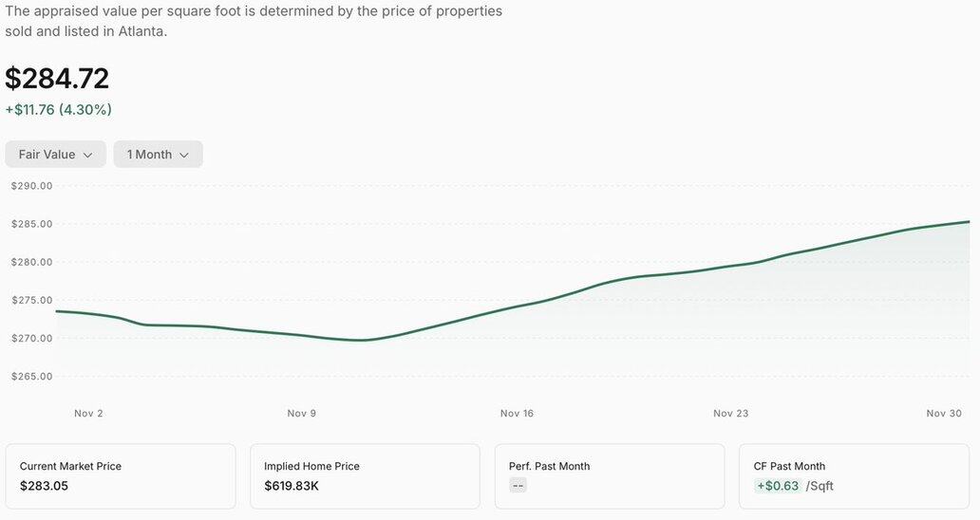The image size is (980, 520).
Task: Click the $284.72 headline price
Action: 57,78
